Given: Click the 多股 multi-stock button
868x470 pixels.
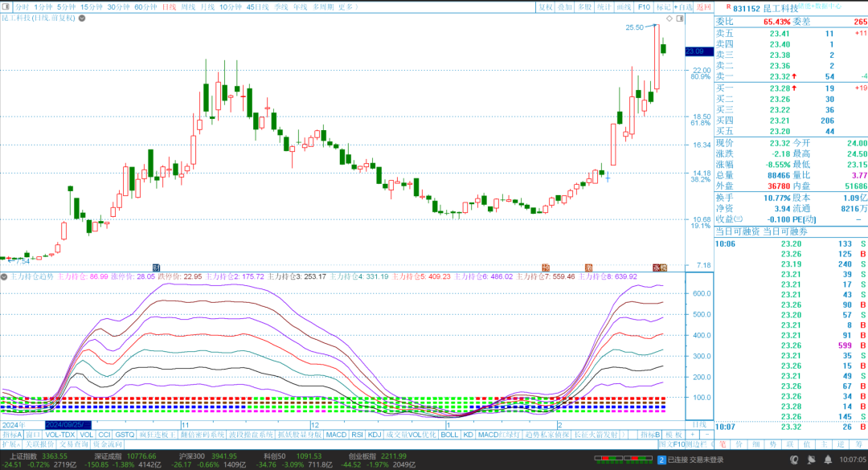Looking at the screenshot, I should point(584,7).
